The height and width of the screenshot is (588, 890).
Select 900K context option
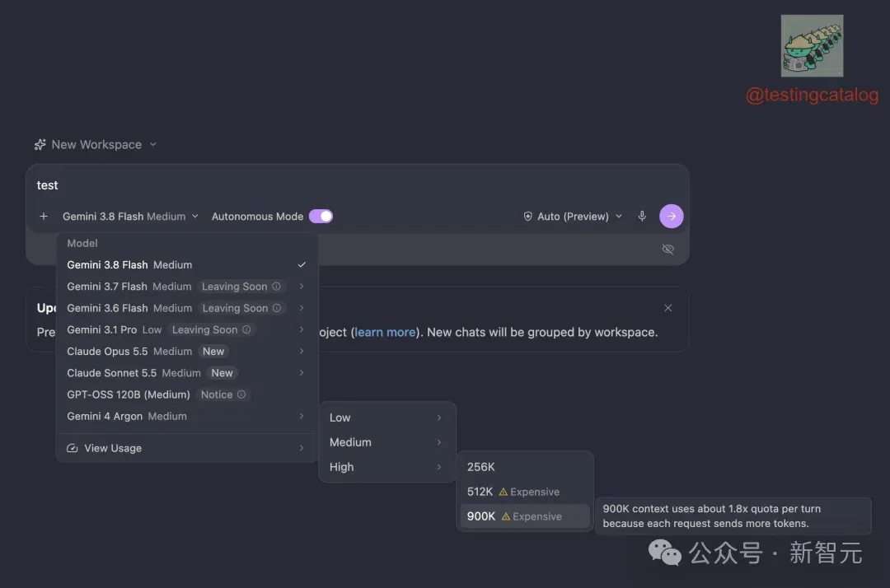pyautogui.click(x=524, y=516)
